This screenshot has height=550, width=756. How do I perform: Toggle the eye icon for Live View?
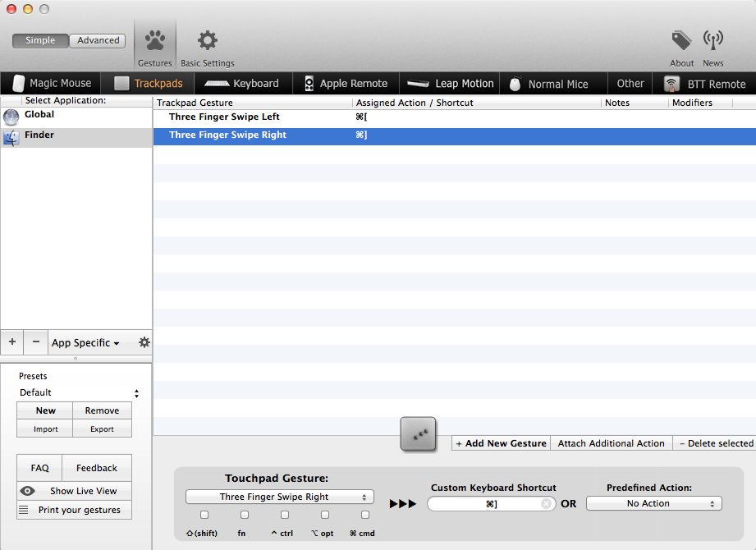27,491
